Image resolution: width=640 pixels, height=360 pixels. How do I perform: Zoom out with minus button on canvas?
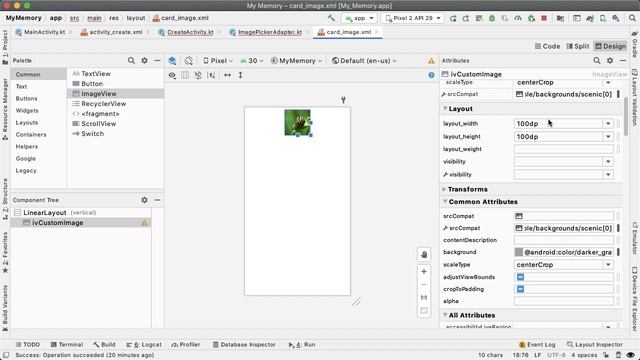point(424,284)
